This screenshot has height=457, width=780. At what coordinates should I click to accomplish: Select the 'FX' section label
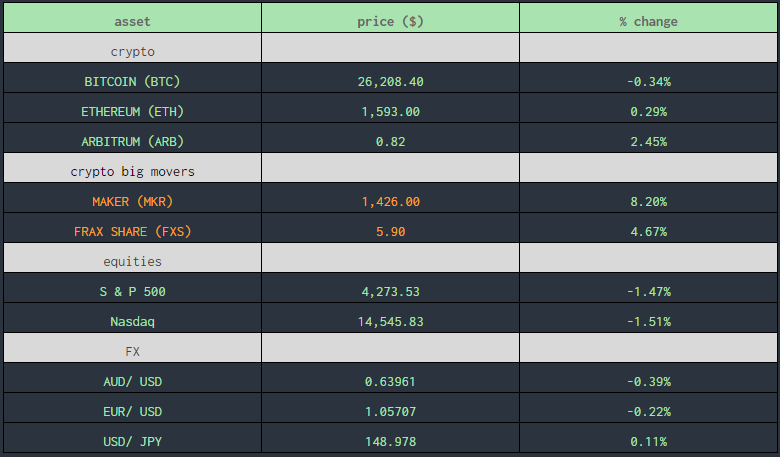click(132, 352)
